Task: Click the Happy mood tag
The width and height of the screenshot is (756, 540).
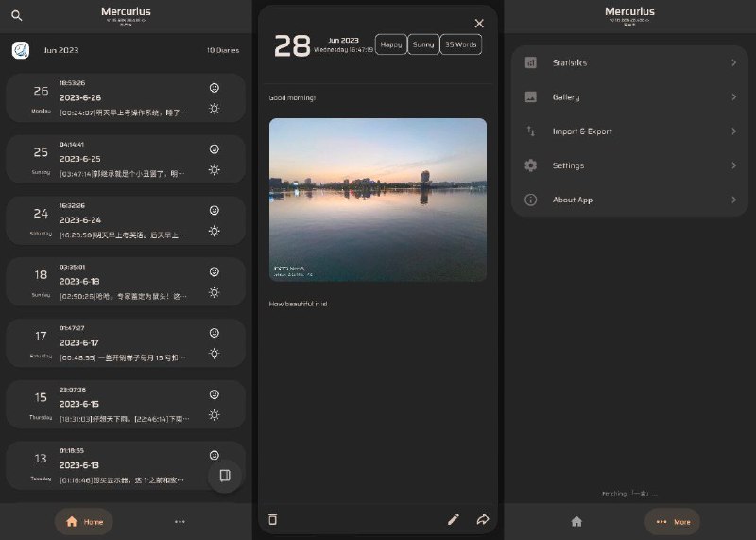Action: click(390, 44)
